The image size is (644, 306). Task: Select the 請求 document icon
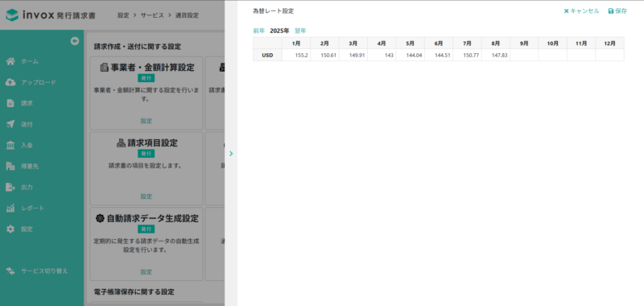(10, 103)
